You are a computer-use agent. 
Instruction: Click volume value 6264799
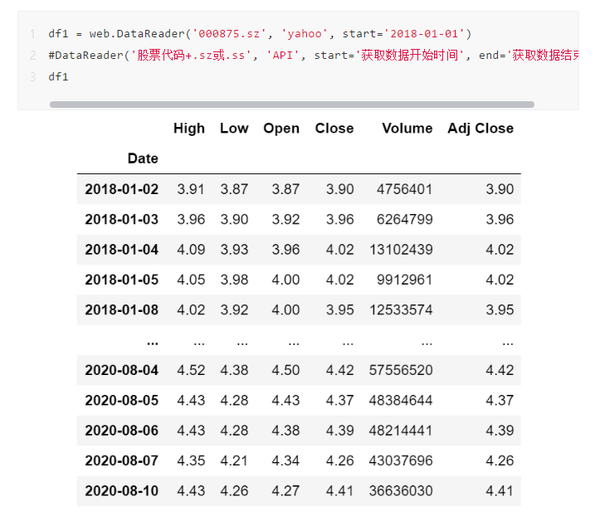(404, 220)
